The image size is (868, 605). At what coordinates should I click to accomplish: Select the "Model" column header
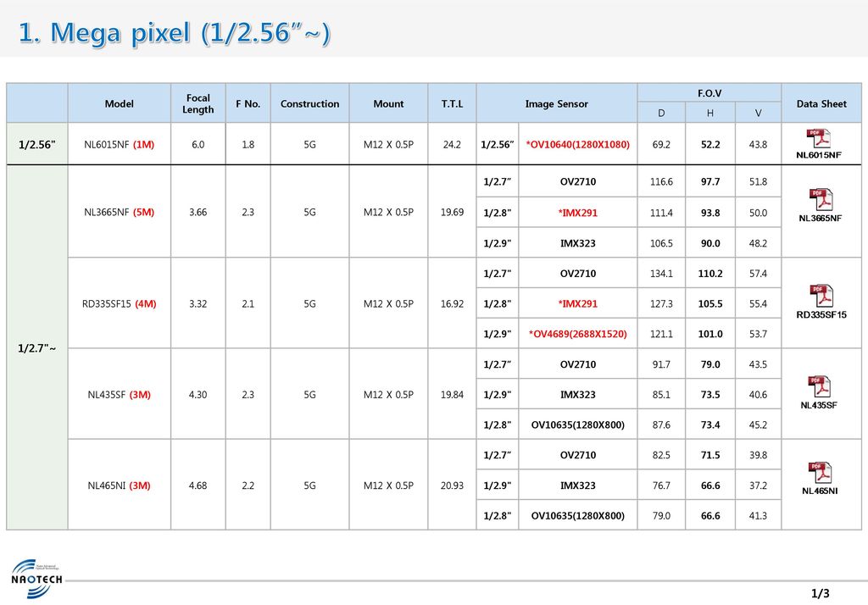[x=119, y=103]
